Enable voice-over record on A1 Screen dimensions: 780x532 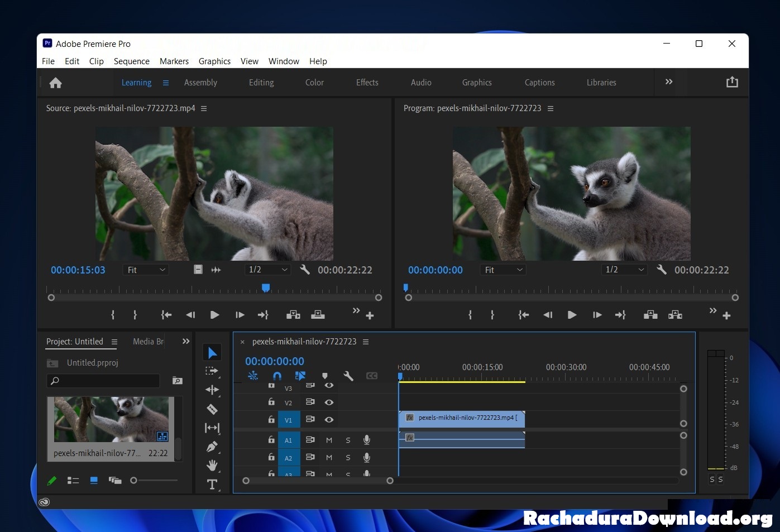pyautogui.click(x=367, y=440)
